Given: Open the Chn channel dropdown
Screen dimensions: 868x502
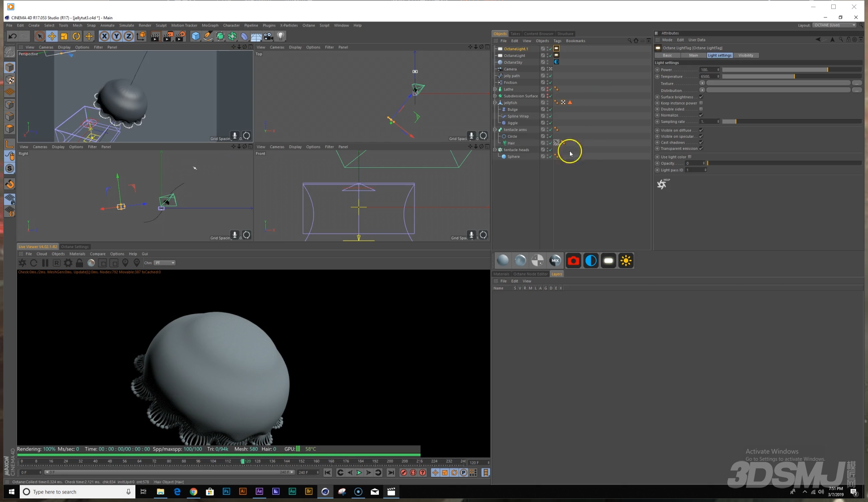Looking at the screenshot, I should pos(165,263).
